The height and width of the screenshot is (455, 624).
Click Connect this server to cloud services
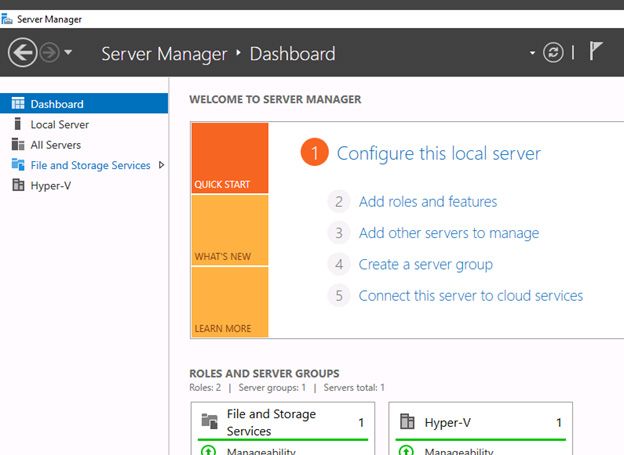470,296
